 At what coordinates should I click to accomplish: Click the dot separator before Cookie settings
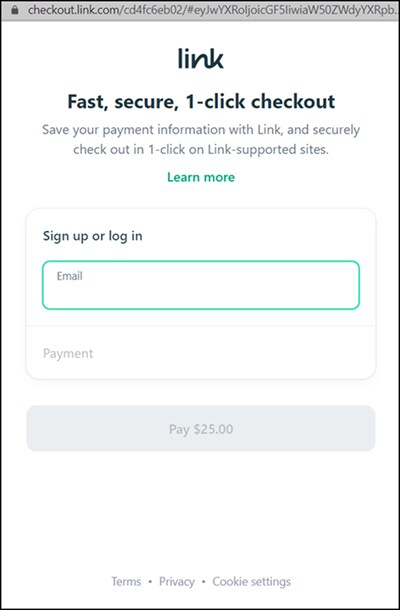pyautogui.click(x=204, y=582)
